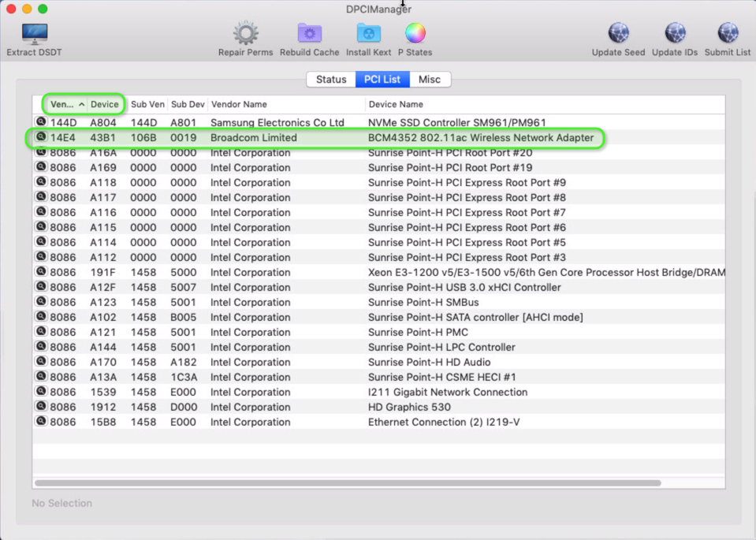Click the Device Name column header

tap(396, 104)
